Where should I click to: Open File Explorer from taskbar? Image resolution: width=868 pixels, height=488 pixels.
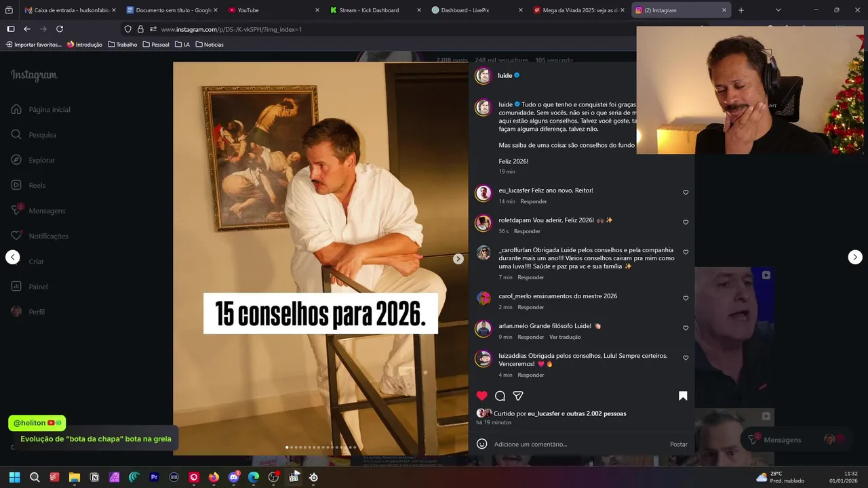pos(75,477)
